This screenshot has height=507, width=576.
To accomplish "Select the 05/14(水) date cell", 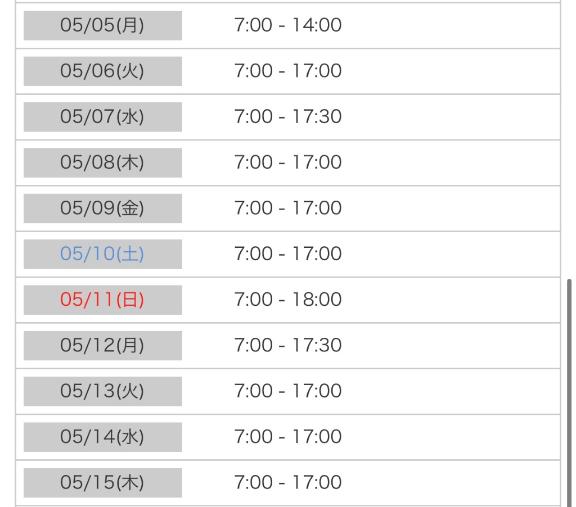I will 102,437.
